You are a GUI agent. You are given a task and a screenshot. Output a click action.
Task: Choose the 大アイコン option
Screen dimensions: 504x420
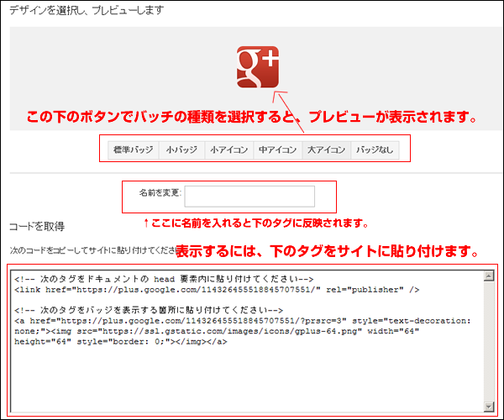[326, 150]
